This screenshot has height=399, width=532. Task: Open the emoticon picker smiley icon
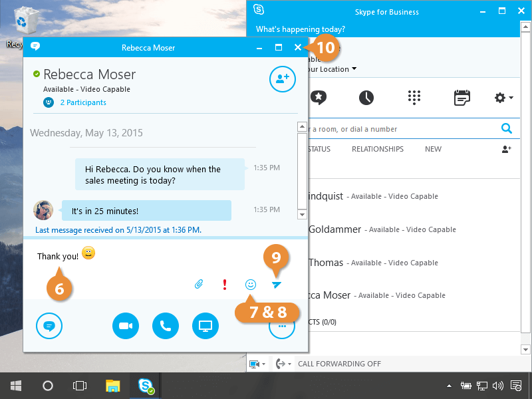click(251, 285)
